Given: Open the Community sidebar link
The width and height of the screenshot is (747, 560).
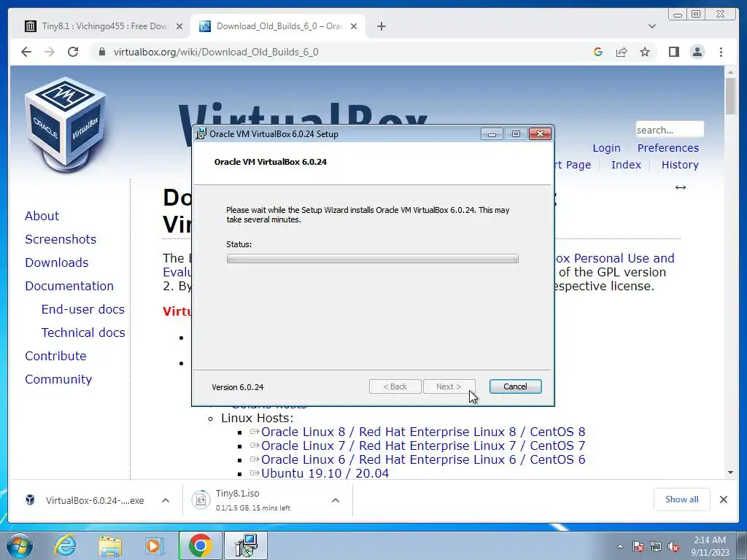Looking at the screenshot, I should (x=58, y=379).
